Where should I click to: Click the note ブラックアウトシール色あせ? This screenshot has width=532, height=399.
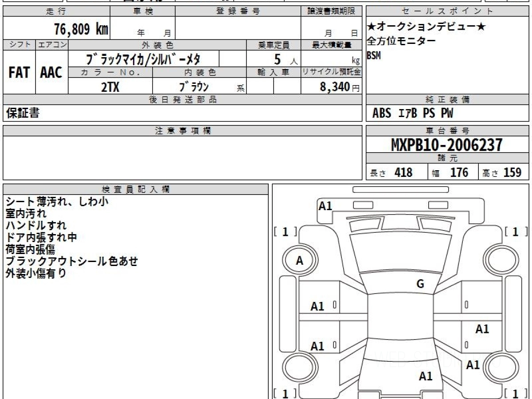72,261
